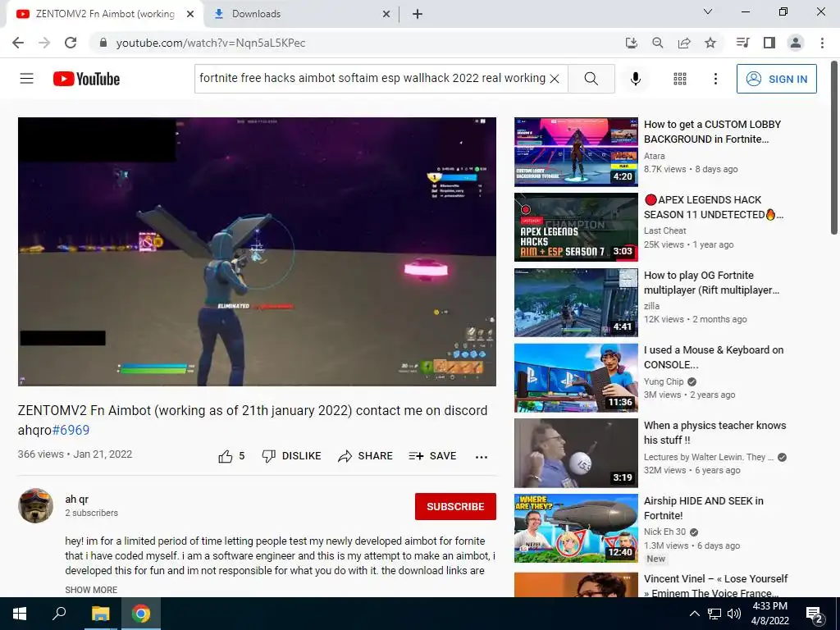This screenshot has width=840, height=630.
Task: Open How to play OG Fortnite video
Action: (x=711, y=283)
